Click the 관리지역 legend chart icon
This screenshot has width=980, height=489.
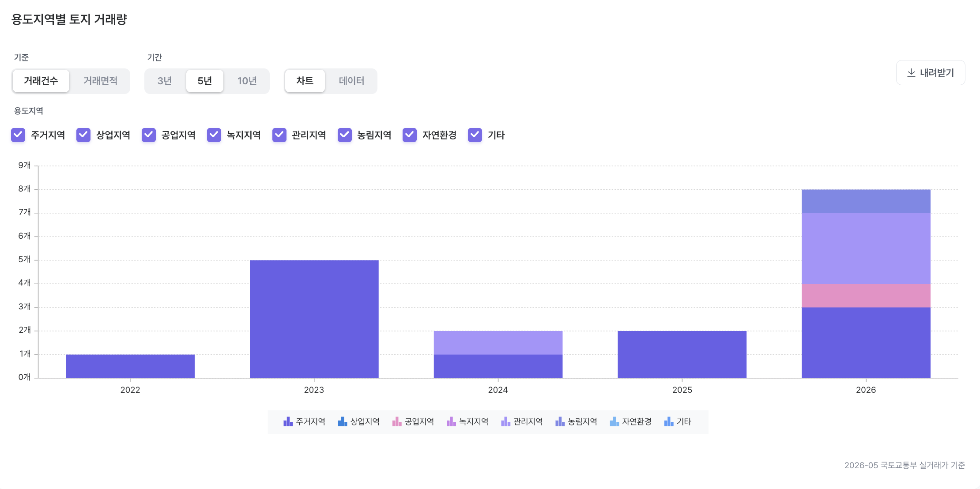point(505,421)
